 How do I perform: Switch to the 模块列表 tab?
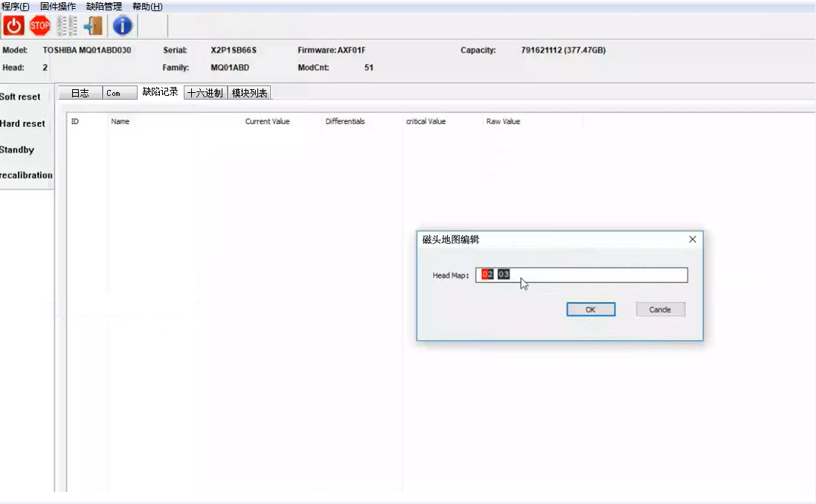(x=249, y=93)
